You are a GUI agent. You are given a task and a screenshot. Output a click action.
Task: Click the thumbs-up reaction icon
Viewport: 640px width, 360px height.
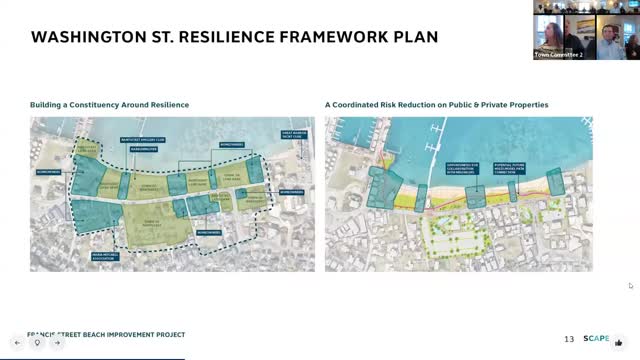[x=619, y=343]
